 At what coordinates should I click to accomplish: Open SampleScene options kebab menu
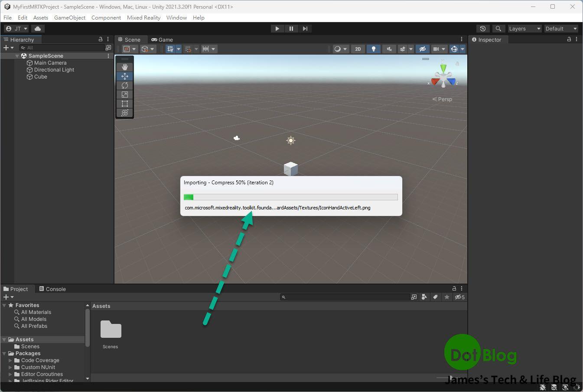tap(108, 56)
